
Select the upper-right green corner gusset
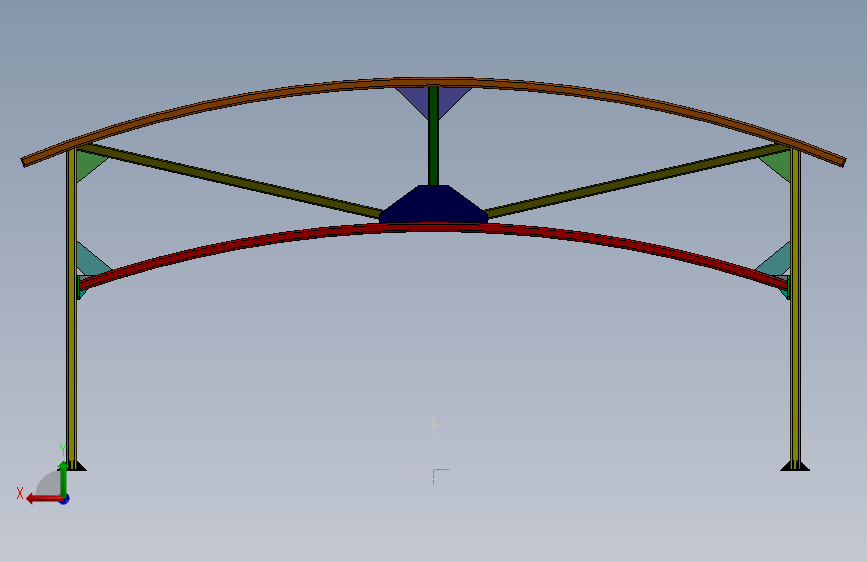click(x=779, y=165)
